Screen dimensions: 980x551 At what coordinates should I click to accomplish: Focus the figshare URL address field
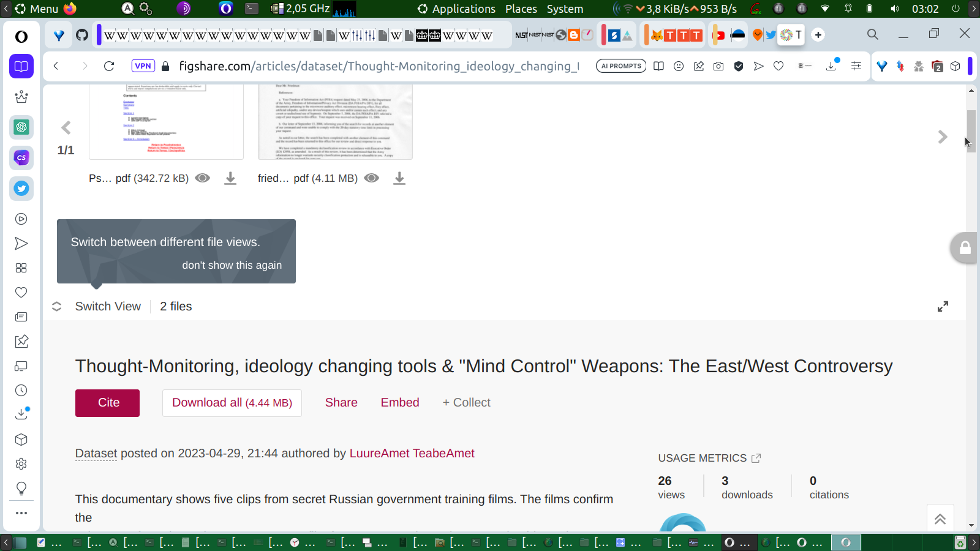pyautogui.click(x=379, y=66)
